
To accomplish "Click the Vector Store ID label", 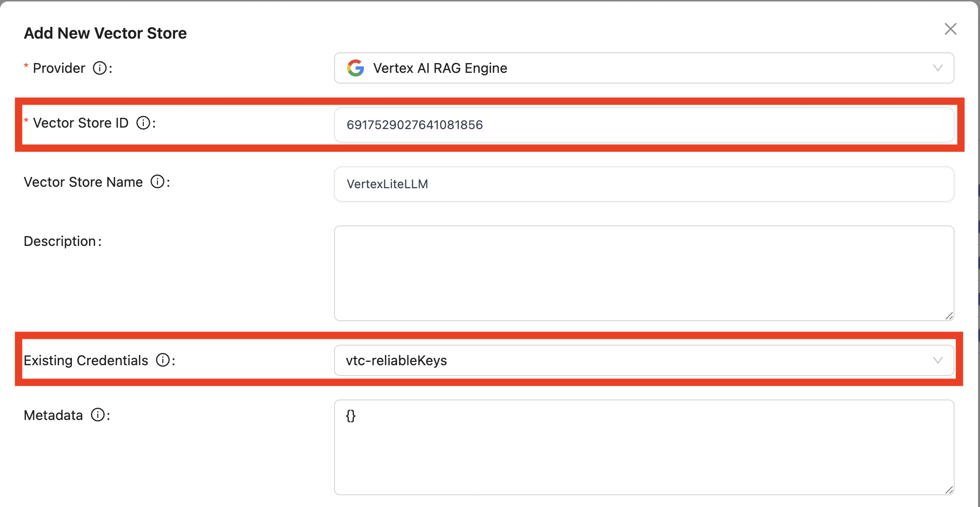I will point(81,123).
